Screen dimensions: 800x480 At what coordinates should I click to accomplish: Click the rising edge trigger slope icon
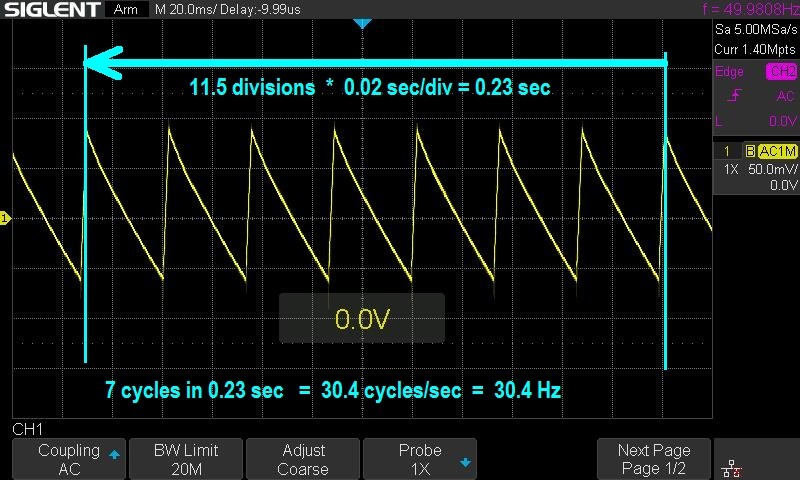(735, 95)
